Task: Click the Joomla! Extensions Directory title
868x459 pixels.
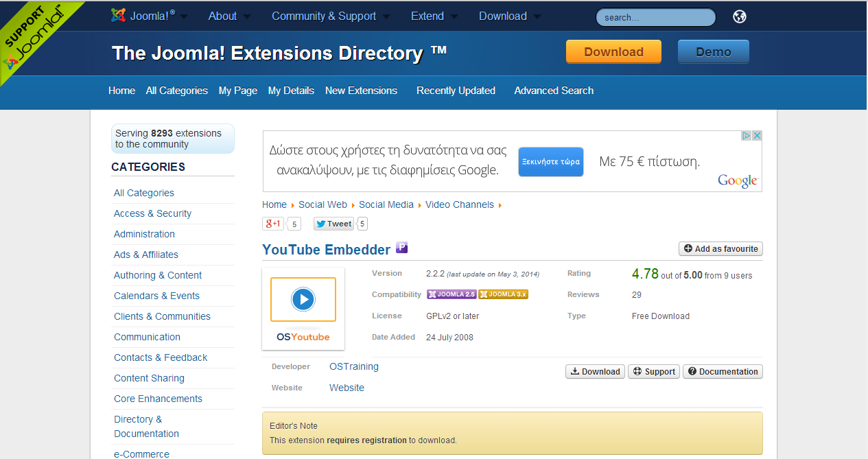Action: click(x=279, y=53)
